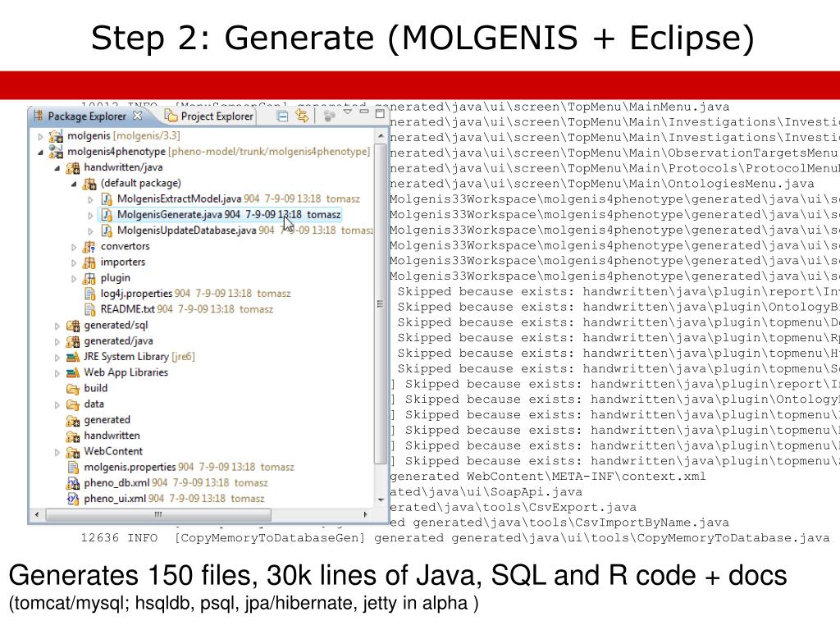Click the importers package icon
Viewport: 840px width, 630px height.
tap(89, 262)
